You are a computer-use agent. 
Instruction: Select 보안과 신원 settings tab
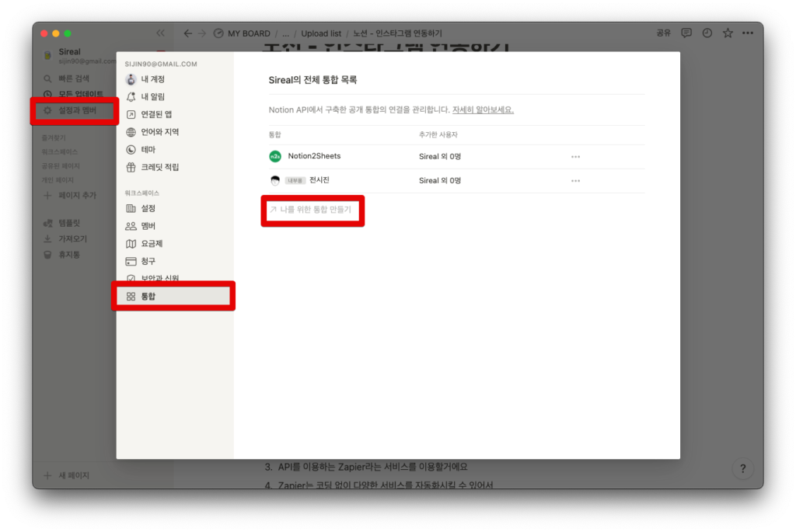coord(175,278)
